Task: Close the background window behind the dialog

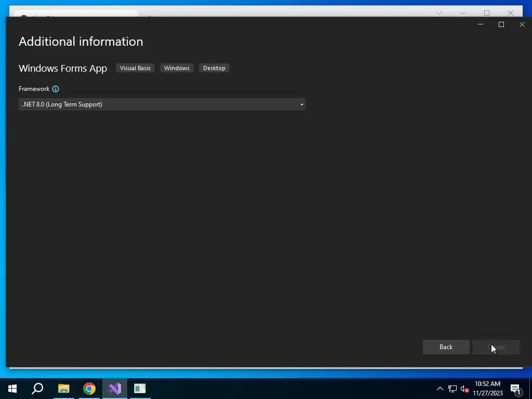Action: (x=511, y=13)
